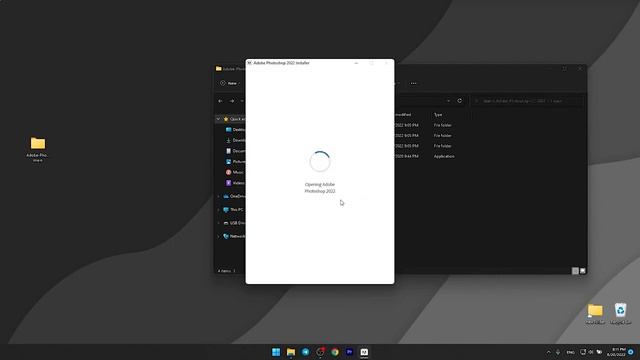Go forward in File Explorer
Viewport: 640px width, 360px height.
(231, 101)
